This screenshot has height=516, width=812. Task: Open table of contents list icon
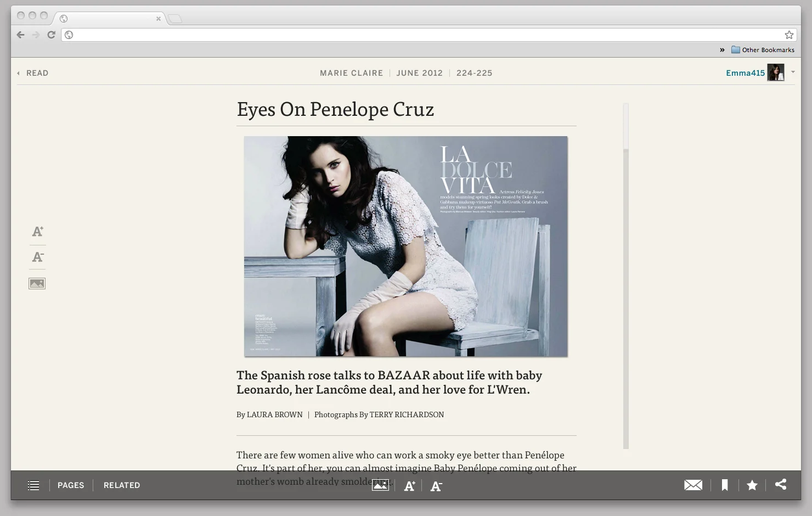tap(33, 485)
